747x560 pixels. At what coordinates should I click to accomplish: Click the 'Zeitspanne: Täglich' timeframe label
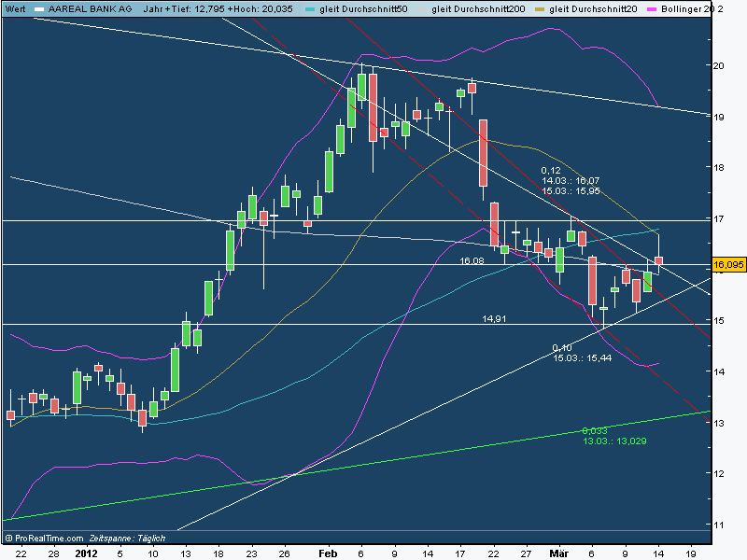click(127, 539)
